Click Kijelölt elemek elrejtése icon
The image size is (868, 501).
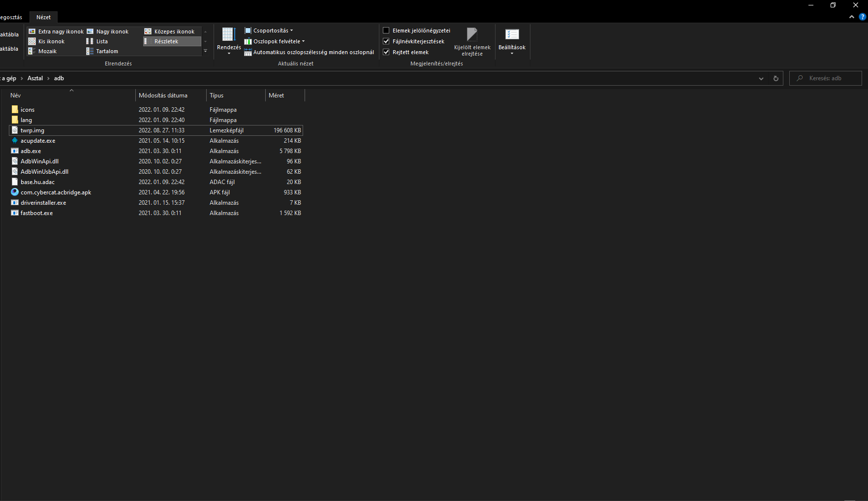point(472,35)
